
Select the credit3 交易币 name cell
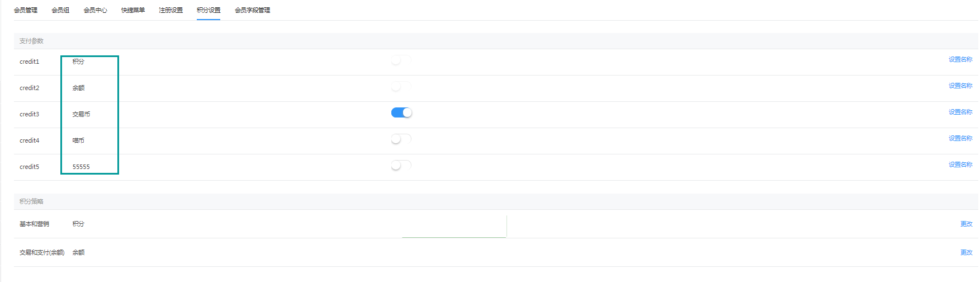(81, 114)
